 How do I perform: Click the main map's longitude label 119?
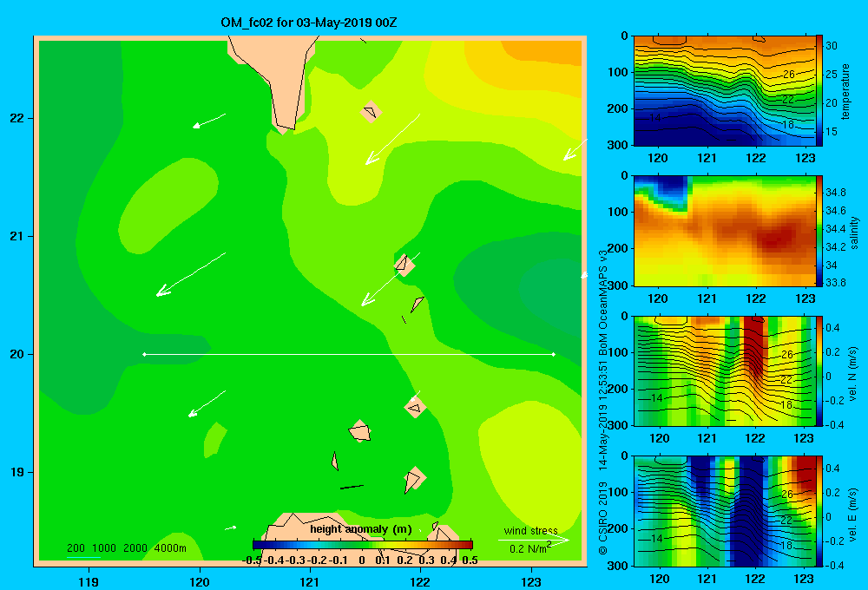click(89, 581)
